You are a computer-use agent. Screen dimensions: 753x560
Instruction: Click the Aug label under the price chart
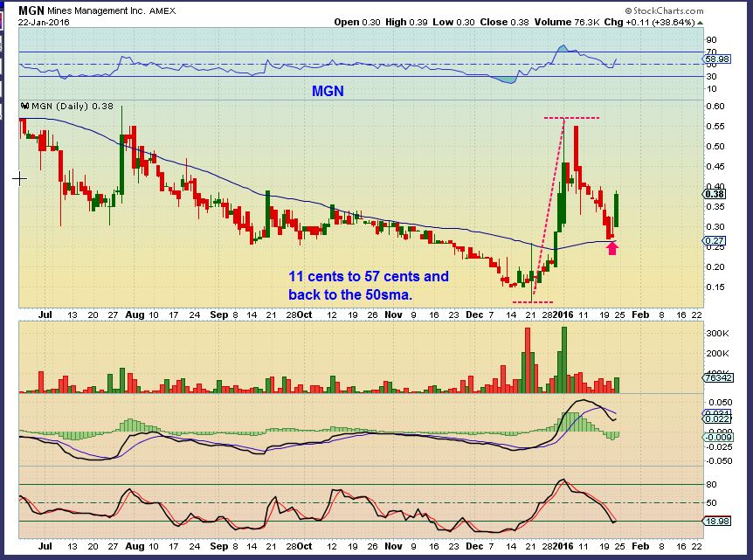(x=135, y=315)
